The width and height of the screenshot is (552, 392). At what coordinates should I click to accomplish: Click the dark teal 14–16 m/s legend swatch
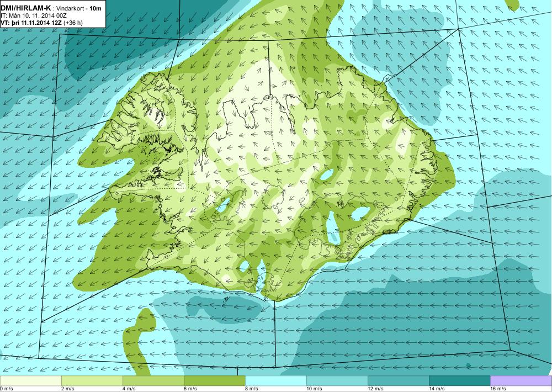[x=459, y=381]
